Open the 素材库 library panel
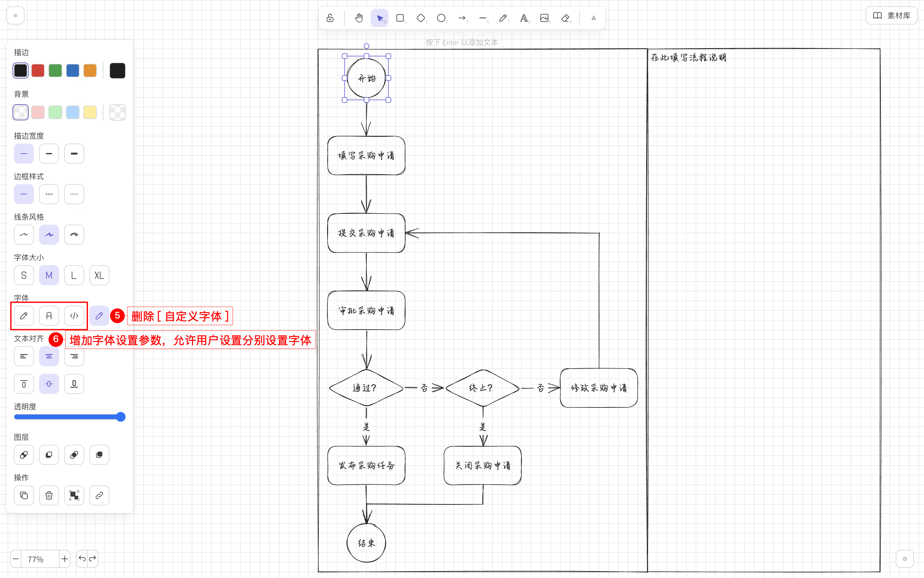 [x=891, y=16]
